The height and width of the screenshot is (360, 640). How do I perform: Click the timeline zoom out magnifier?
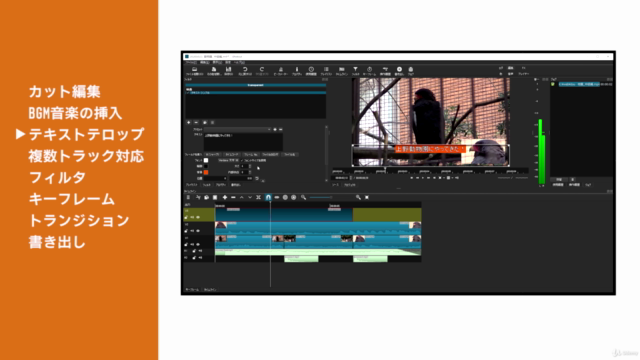304,198
